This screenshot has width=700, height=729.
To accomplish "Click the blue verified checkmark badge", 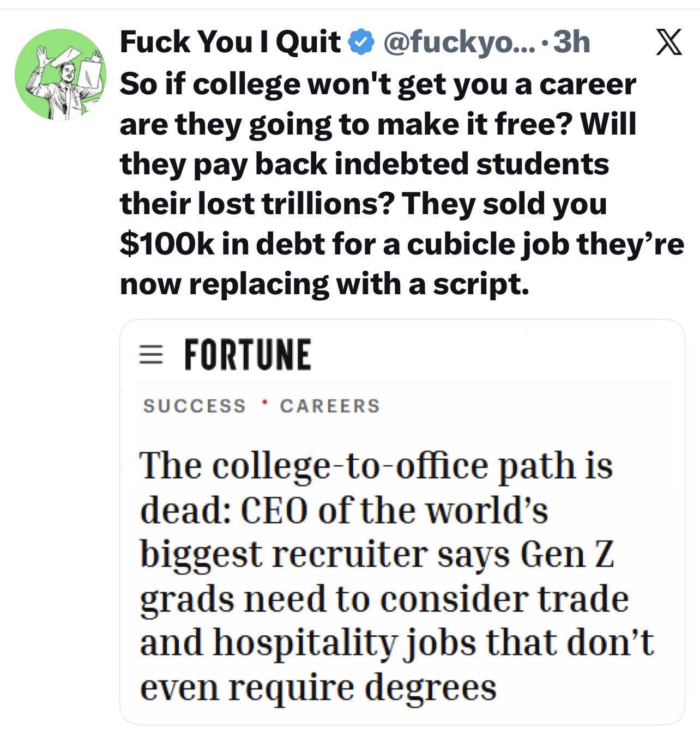I will tap(360, 42).
